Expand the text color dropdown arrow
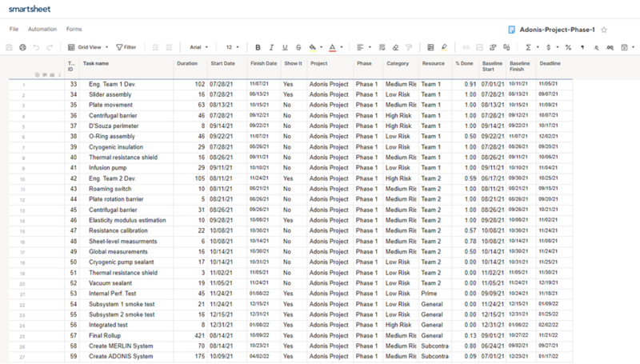Image resolution: width=640 pixels, height=364 pixels. [x=342, y=47]
